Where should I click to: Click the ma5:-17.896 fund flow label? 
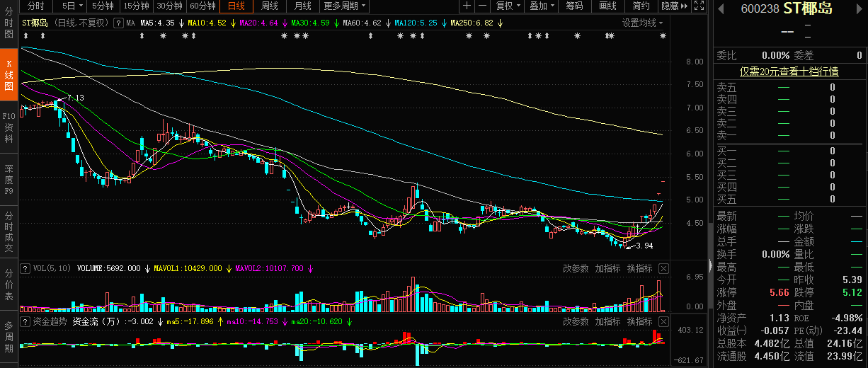point(189,321)
